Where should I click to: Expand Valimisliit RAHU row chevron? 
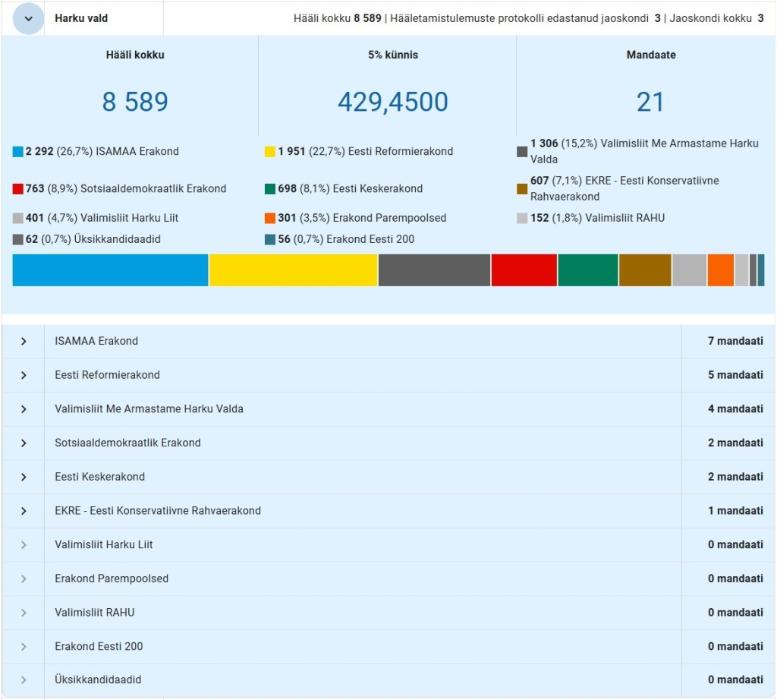[x=24, y=613]
